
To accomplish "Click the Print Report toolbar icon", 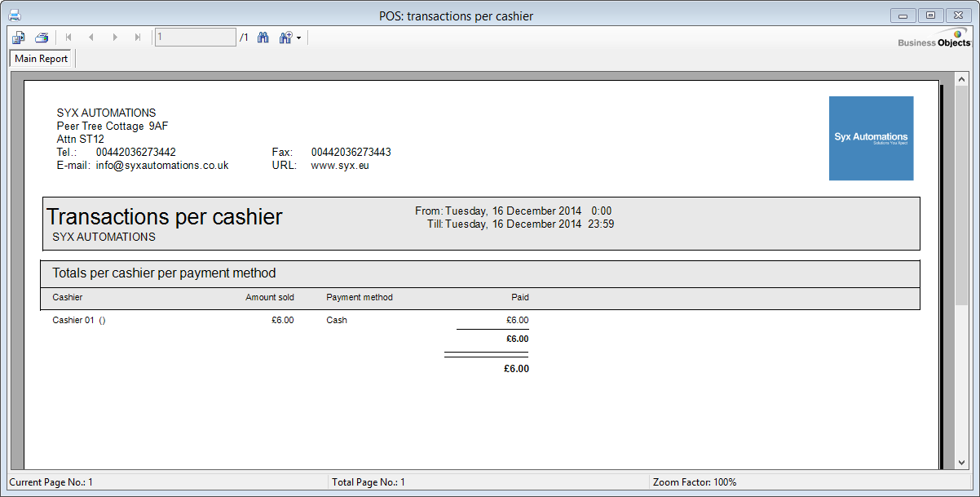I will point(42,38).
